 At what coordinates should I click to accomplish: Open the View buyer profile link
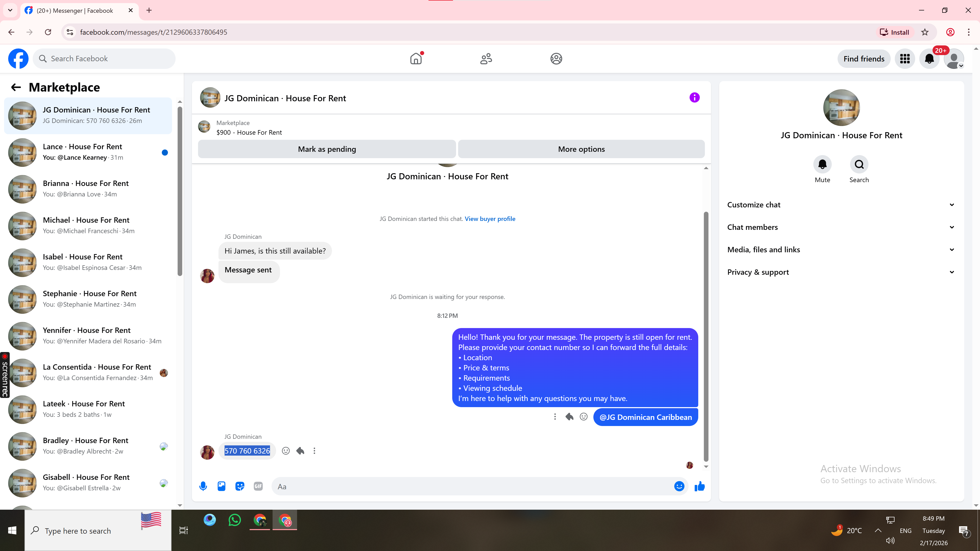pos(490,219)
